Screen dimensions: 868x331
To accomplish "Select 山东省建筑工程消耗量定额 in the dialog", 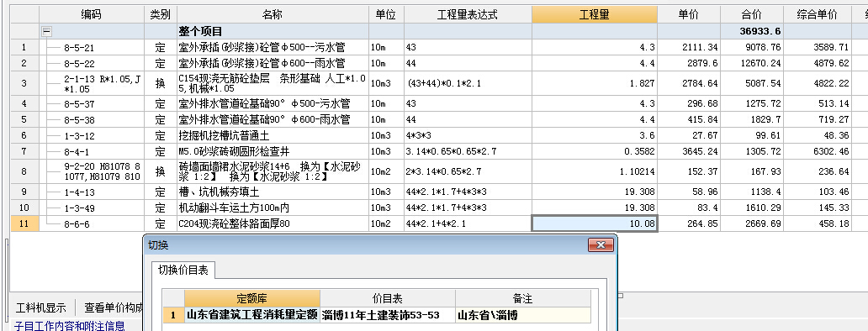I will pyautogui.click(x=251, y=316).
